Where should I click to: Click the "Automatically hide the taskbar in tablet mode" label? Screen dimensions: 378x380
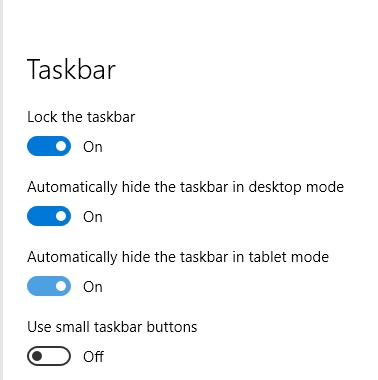(178, 257)
